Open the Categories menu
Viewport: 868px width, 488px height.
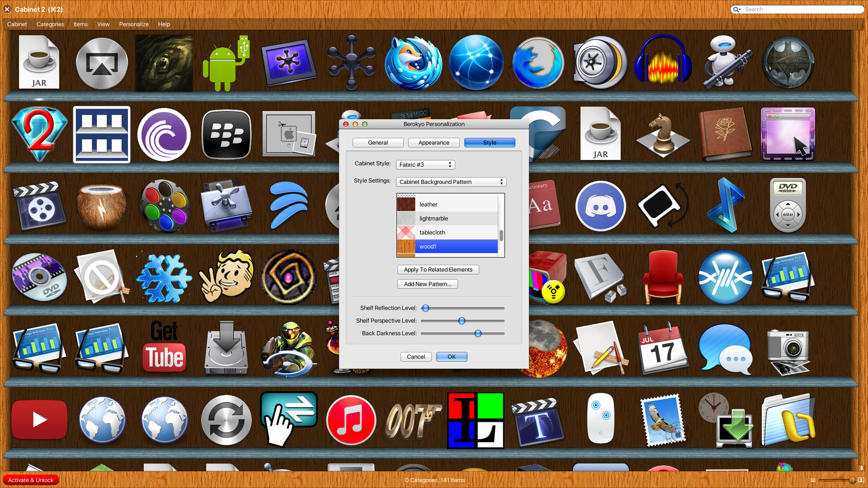click(x=50, y=24)
